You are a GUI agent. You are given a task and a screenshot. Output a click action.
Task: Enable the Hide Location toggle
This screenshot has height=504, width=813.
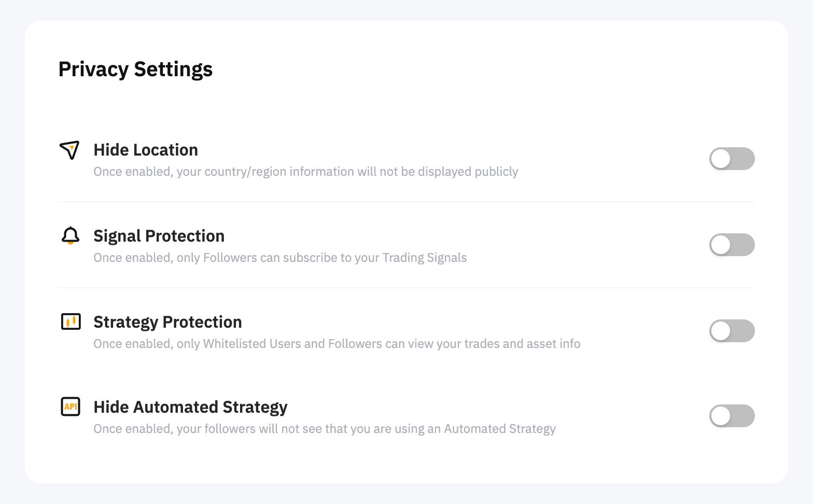(732, 159)
